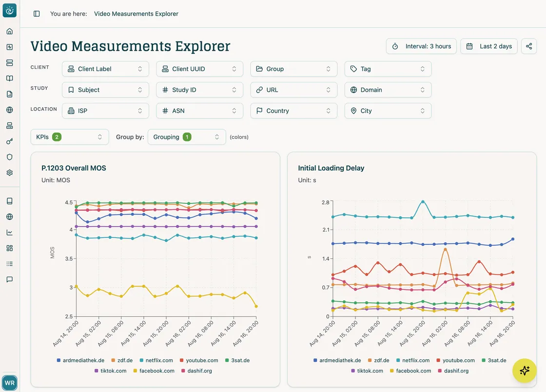The image size is (546, 392).
Task: Open the list icon in the sidebar
Action: point(10,264)
